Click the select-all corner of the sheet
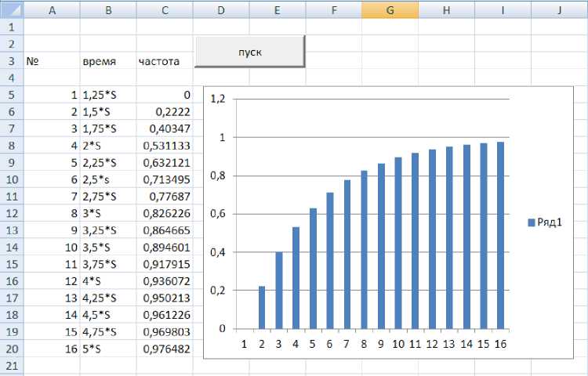This screenshot has height=376, width=588. point(12,9)
